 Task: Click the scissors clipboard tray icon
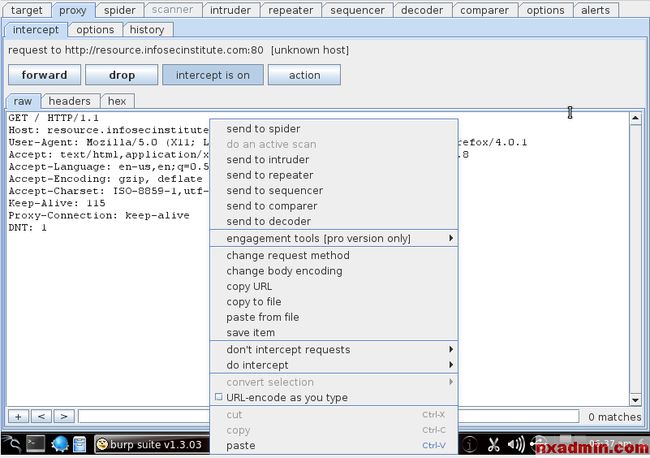click(x=493, y=444)
